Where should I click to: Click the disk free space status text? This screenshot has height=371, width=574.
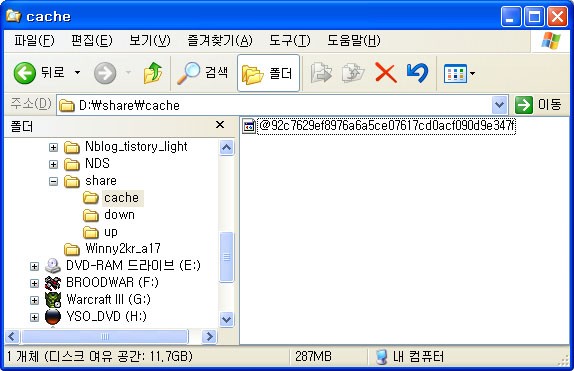pos(99,356)
